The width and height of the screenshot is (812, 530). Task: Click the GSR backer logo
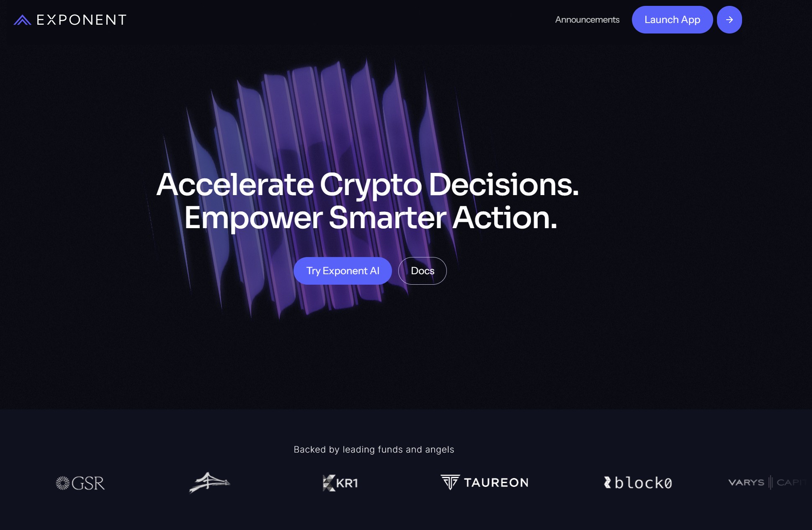point(79,482)
